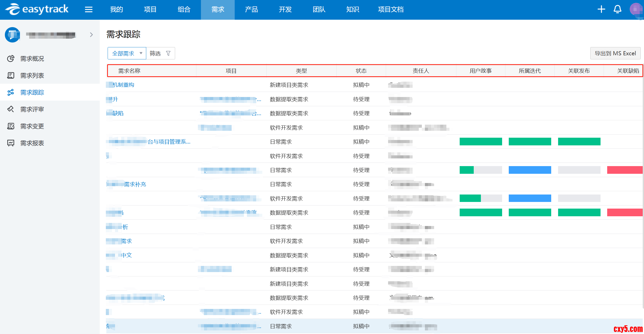Click the 需求报表 chart icon
This screenshot has height=334, width=644.
(11, 143)
